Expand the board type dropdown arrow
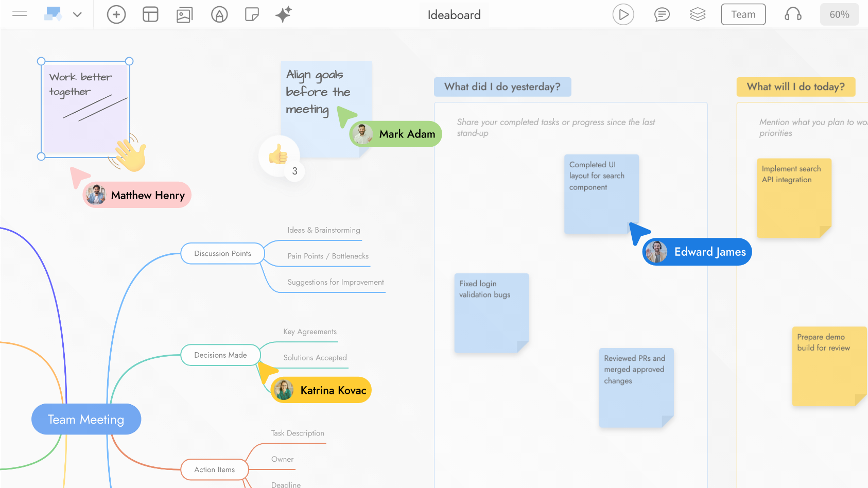868x488 pixels. click(x=77, y=14)
